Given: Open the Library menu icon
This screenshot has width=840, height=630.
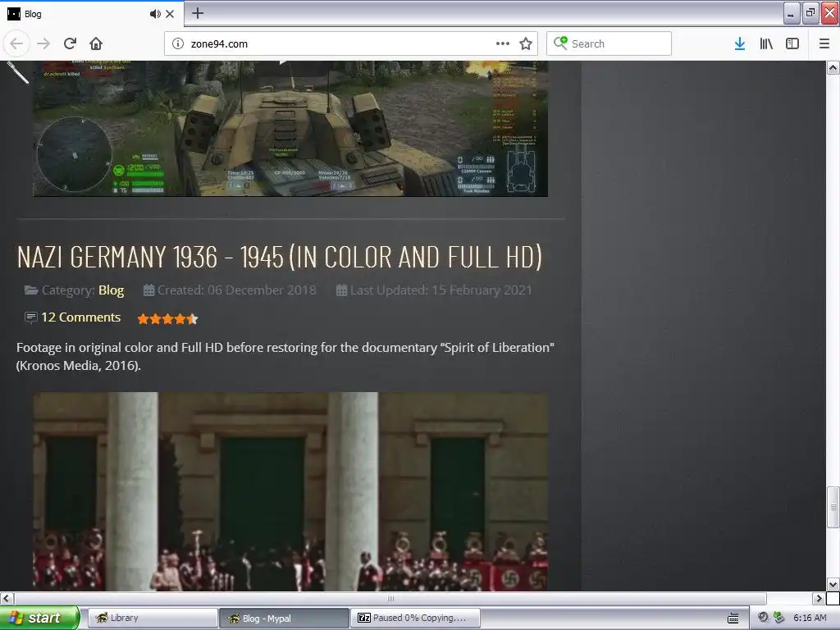Looking at the screenshot, I should (x=766, y=43).
